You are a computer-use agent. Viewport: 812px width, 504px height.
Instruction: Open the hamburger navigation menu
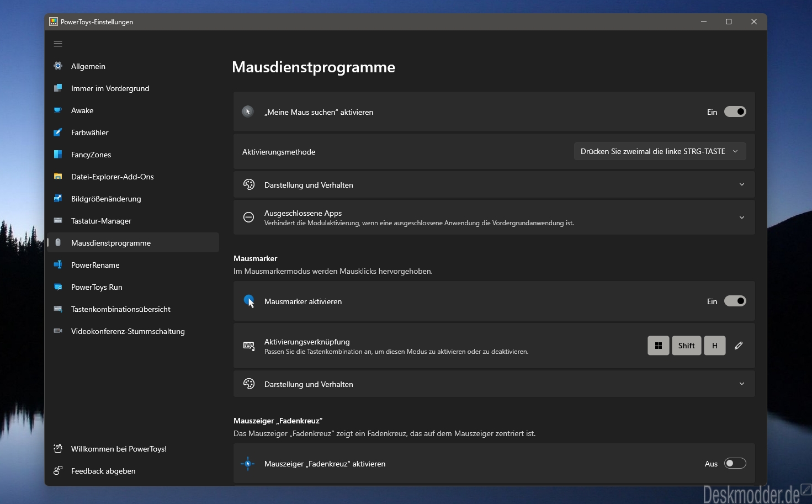tap(58, 44)
